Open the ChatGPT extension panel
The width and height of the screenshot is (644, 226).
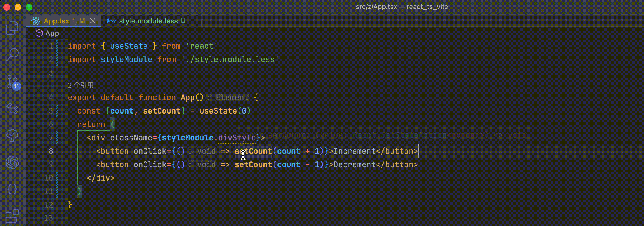[x=12, y=162]
